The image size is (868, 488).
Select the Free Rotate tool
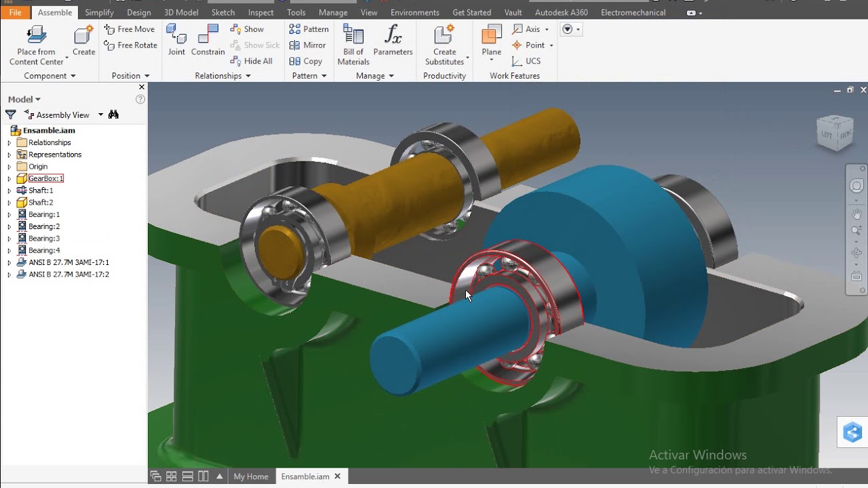point(130,45)
